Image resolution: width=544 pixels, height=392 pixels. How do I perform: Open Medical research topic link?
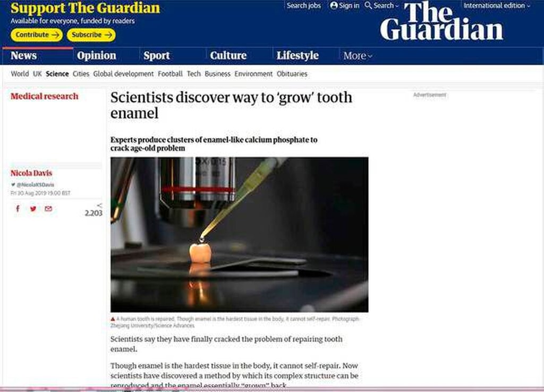(x=45, y=97)
